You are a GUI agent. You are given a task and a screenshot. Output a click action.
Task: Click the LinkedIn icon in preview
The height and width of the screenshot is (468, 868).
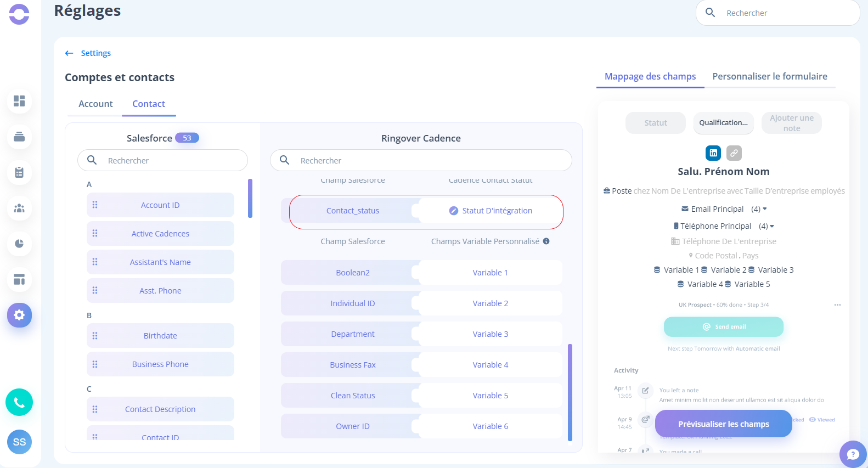click(x=713, y=153)
